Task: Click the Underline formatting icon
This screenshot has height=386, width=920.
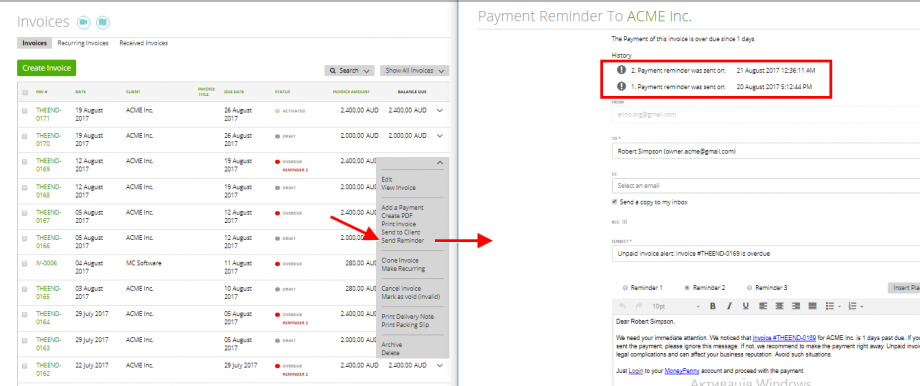Action: (x=746, y=306)
